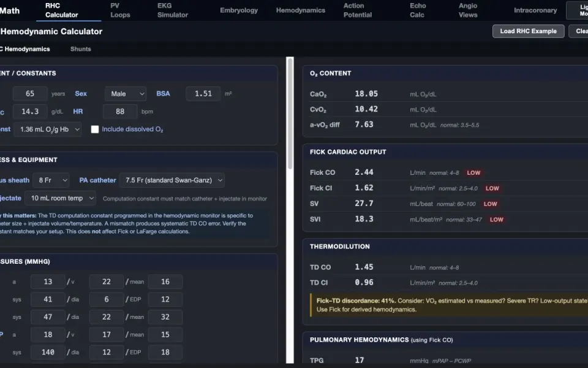Screen dimensions: 588x368
Task: Click the O₂ CONTENT section heading
Action: point(330,74)
